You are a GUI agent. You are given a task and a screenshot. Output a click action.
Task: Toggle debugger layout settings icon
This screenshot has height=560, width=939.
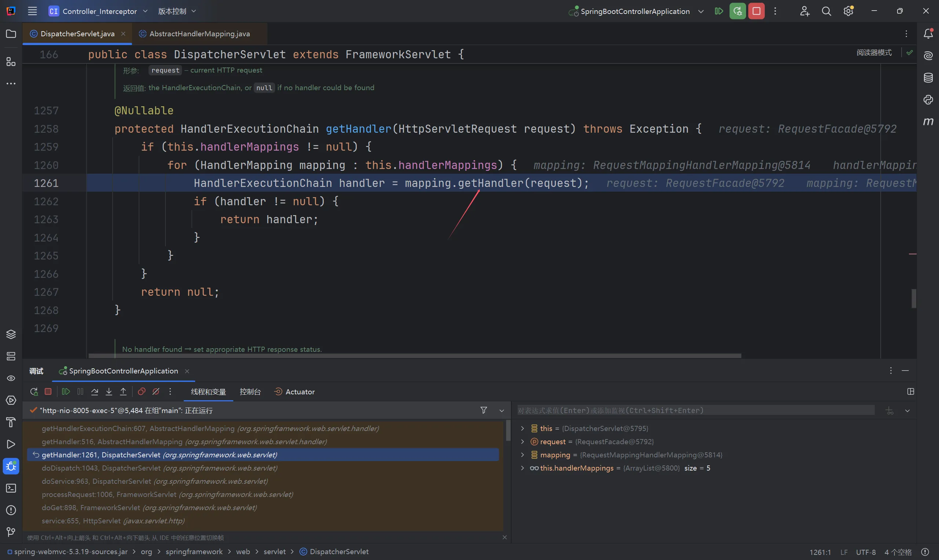911,392
